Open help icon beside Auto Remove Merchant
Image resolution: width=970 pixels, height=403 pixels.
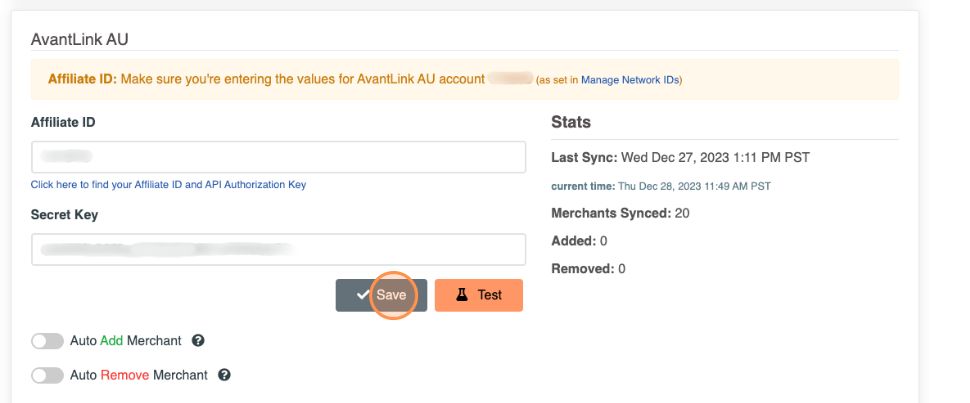[224, 375]
